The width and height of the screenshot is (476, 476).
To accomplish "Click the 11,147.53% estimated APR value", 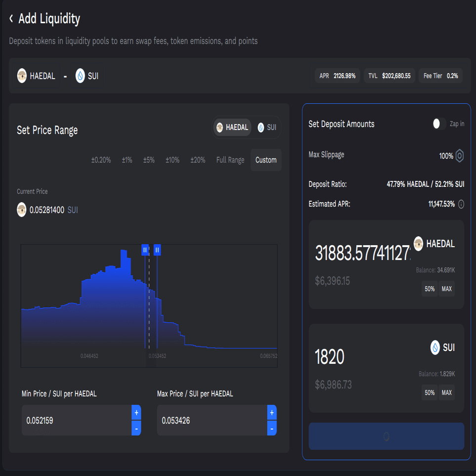I will point(441,204).
